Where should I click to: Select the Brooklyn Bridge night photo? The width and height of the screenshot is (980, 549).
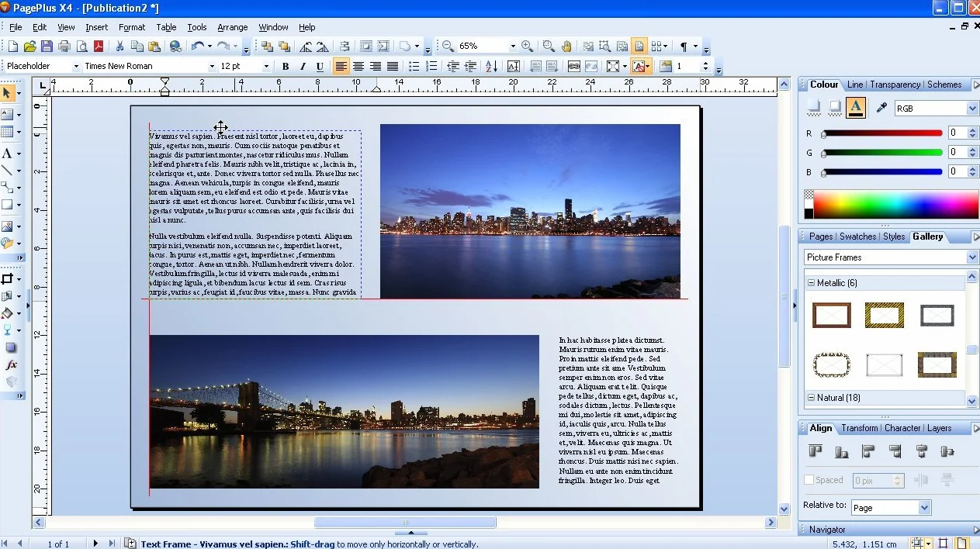point(344,411)
